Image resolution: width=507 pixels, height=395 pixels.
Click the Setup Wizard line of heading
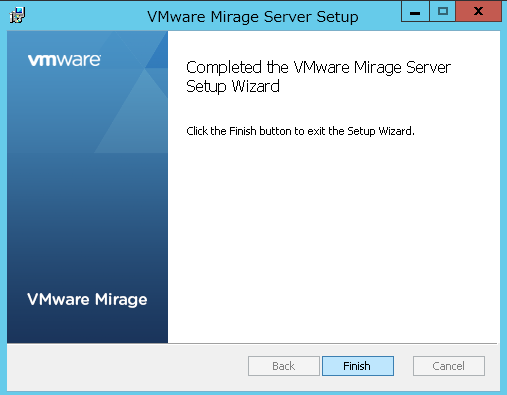coord(233,87)
